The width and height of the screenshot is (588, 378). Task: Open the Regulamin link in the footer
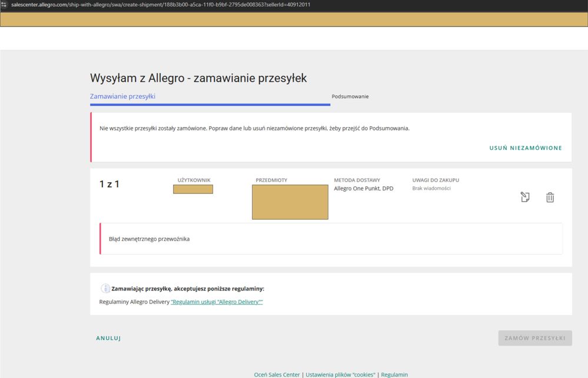tap(394, 374)
